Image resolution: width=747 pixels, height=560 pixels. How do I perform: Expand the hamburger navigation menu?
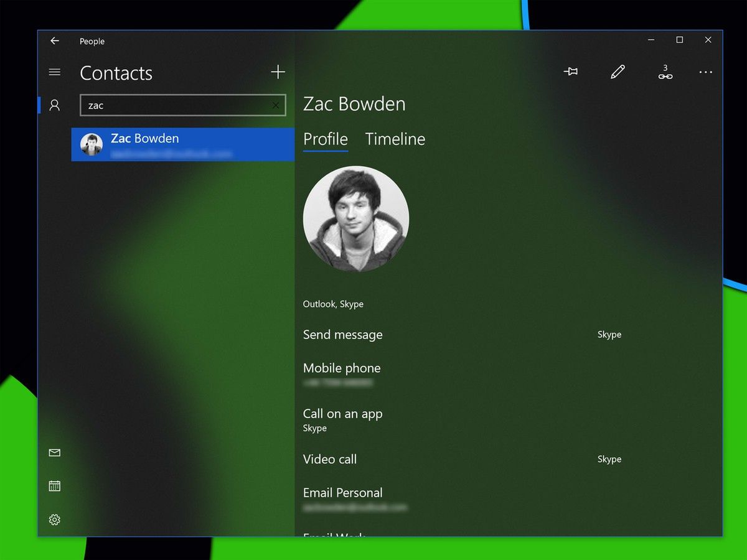[x=55, y=72]
